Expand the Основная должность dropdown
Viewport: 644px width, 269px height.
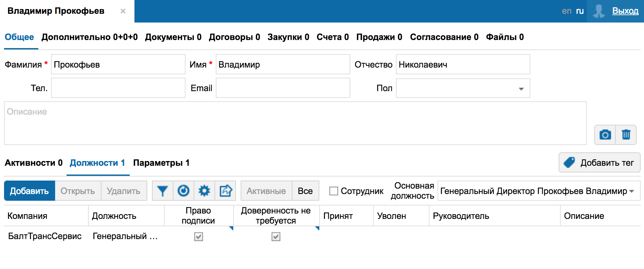pyautogui.click(x=632, y=191)
